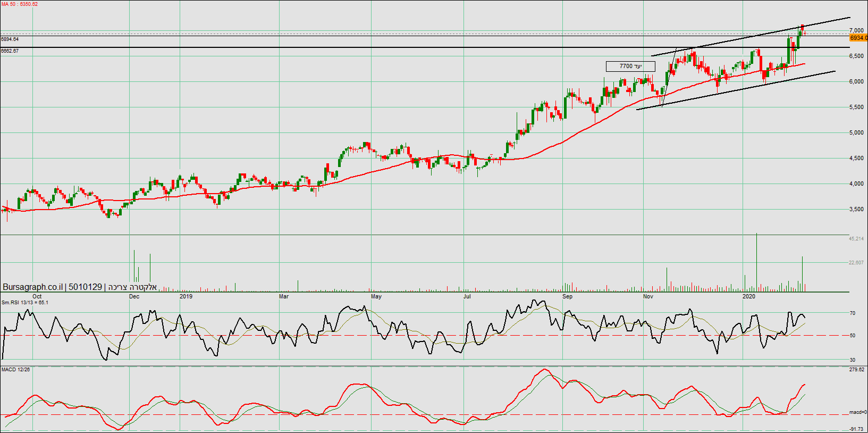Open the Bursagraph.co.il watermark link
The width and height of the screenshot is (868, 433).
point(32,287)
